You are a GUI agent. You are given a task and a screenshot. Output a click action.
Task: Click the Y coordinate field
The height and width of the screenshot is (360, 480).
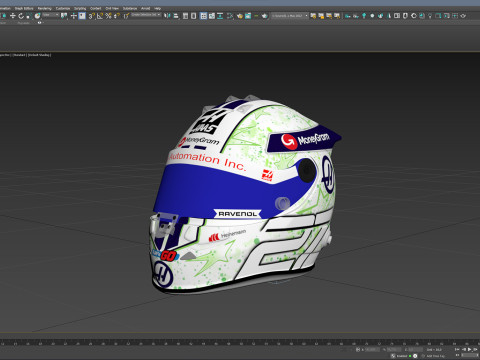coord(394,350)
